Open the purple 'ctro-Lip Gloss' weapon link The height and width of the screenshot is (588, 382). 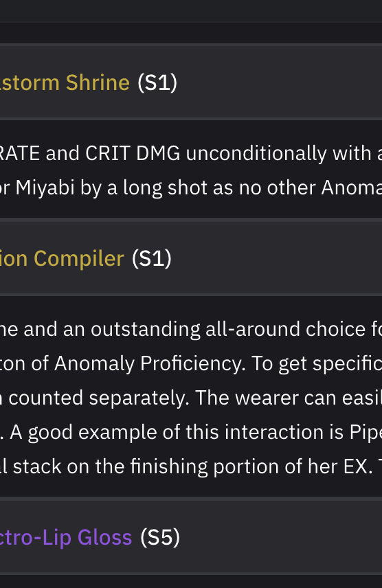66,537
